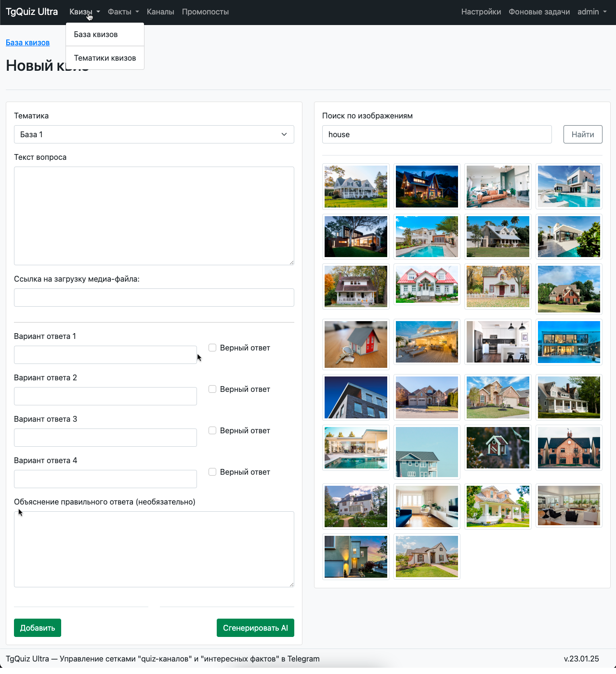Select the living room with large windows thumbnail
616x674 pixels.
click(x=569, y=505)
